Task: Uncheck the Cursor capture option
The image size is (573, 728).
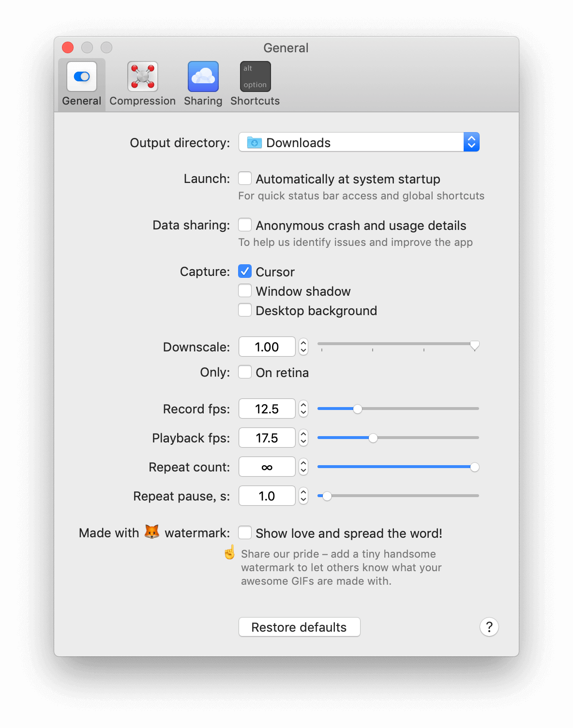Action: click(x=245, y=271)
